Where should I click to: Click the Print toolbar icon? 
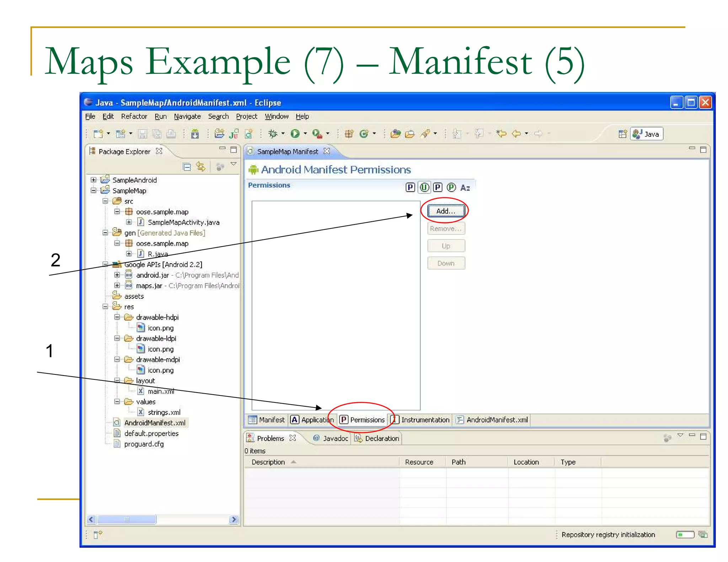[171, 134]
